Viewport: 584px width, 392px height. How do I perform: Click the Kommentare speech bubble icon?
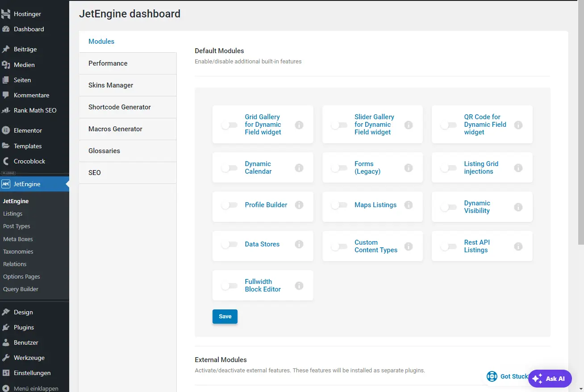(6, 95)
